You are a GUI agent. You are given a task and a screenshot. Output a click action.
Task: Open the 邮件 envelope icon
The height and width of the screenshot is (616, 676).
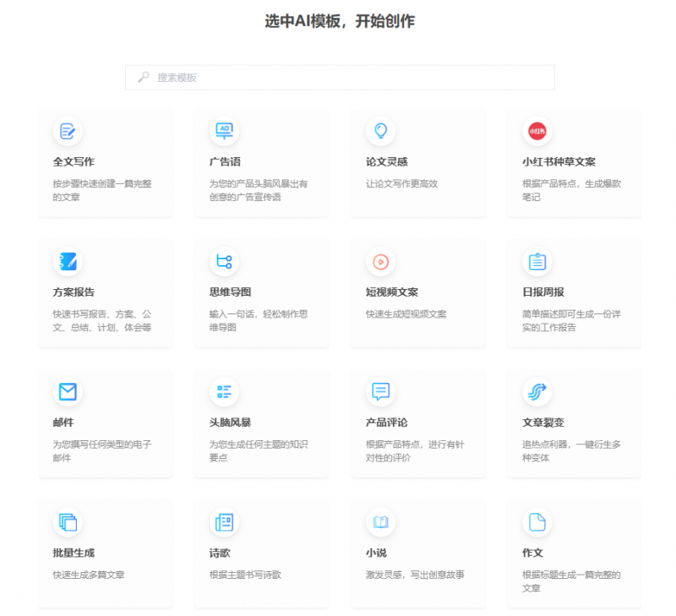68,391
